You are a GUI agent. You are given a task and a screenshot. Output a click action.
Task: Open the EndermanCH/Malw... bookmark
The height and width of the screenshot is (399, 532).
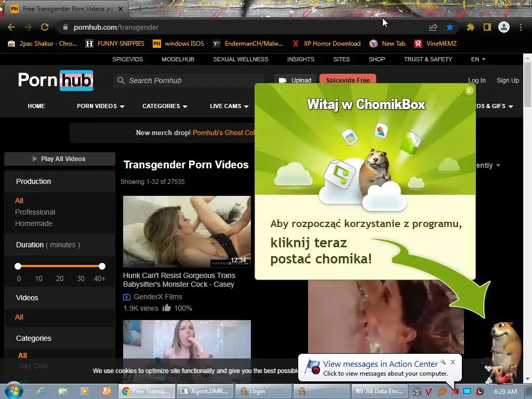pos(248,44)
